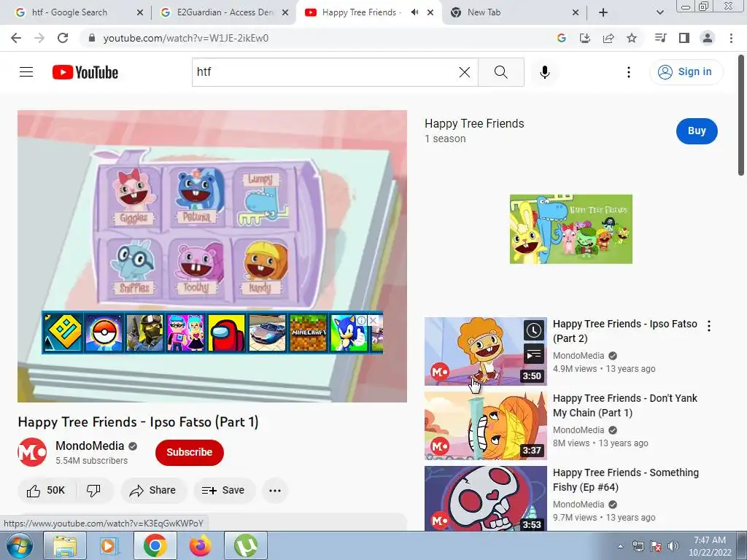
Task: Expand the tab search dropdown arrow
Action: pos(659,12)
